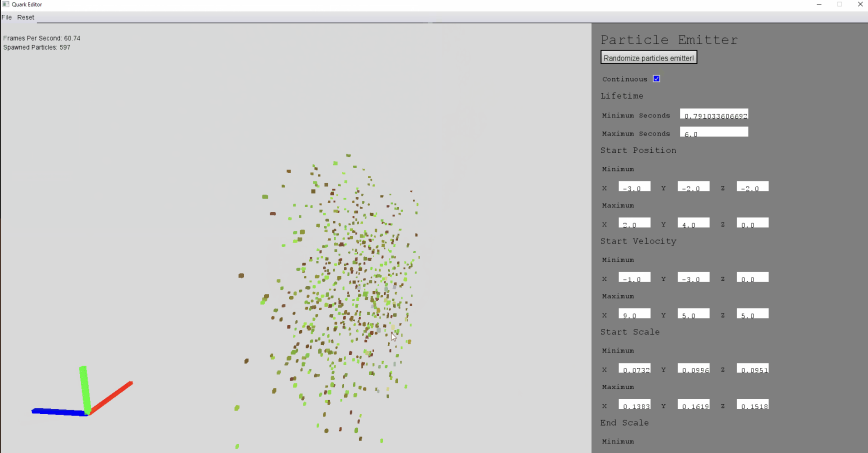Click the Reset menu item
Viewport: 868px width, 453px height.
(25, 17)
